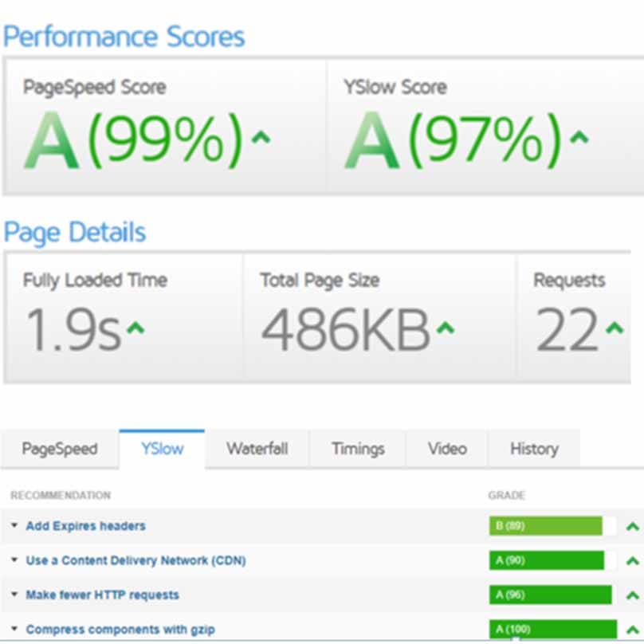The height and width of the screenshot is (644, 644).
Task: Click the chevron next to Make fewer HTTP requests grade
Action: click(x=634, y=595)
